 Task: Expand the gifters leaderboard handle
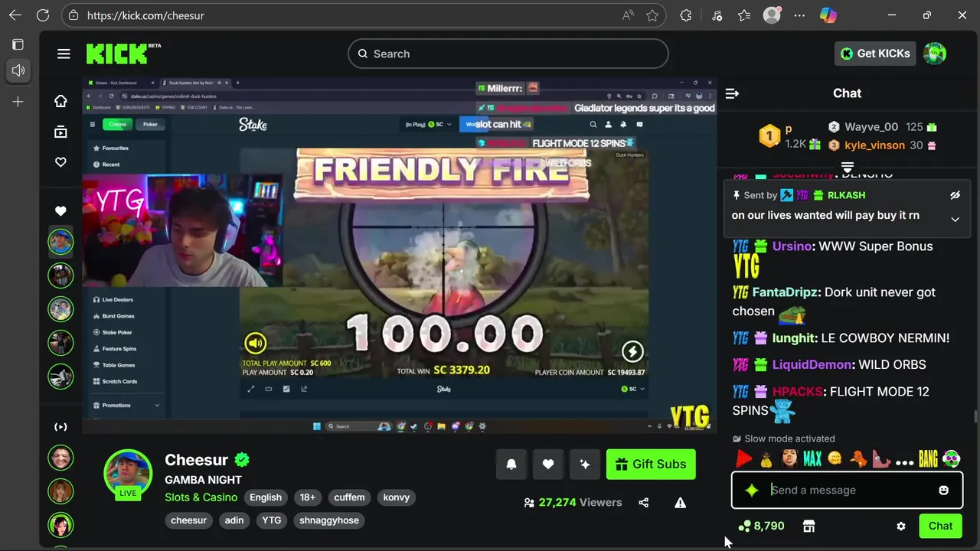point(848,167)
